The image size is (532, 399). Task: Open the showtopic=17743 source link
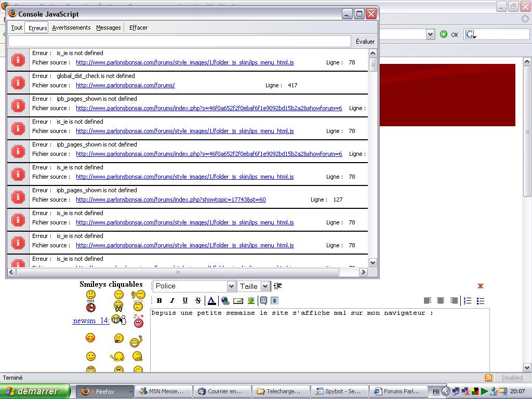click(170, 199)
